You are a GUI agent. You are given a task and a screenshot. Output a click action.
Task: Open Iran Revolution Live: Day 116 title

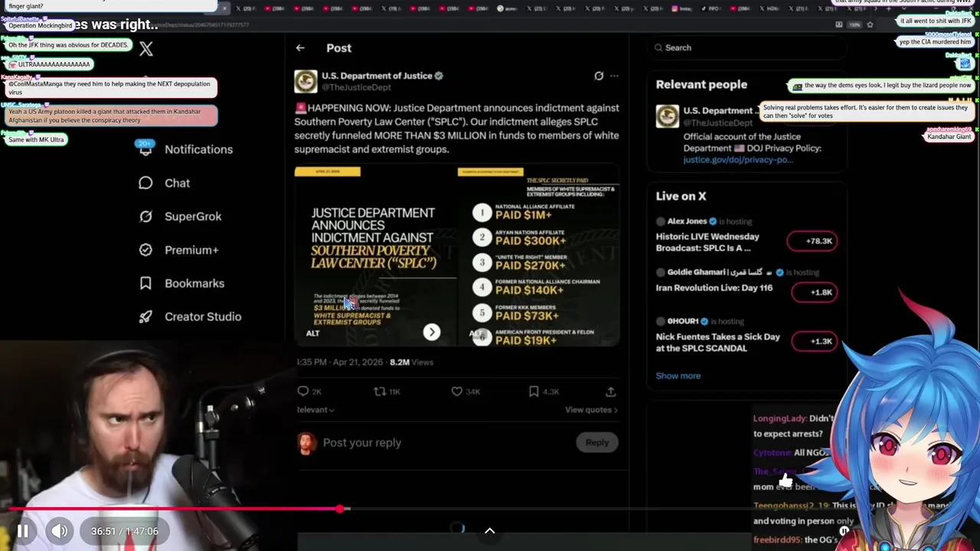(714, 288)
